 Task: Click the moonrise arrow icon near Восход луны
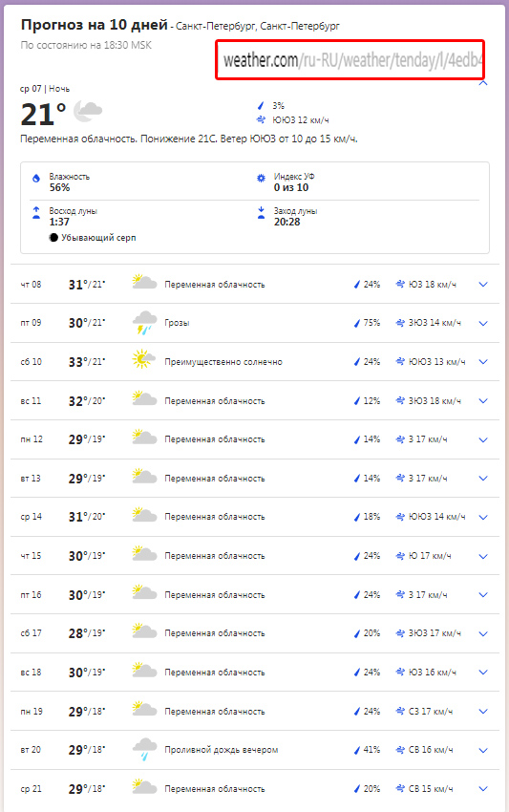click(36, 212)
